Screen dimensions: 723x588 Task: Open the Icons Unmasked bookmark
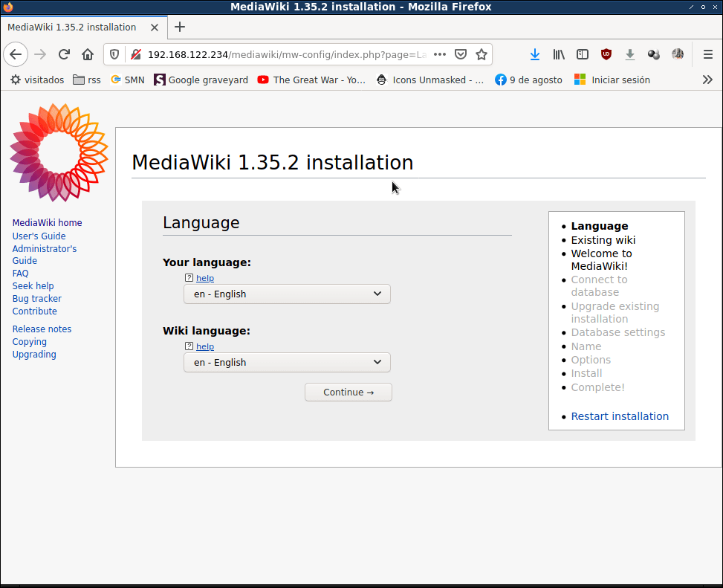[430, 80]
